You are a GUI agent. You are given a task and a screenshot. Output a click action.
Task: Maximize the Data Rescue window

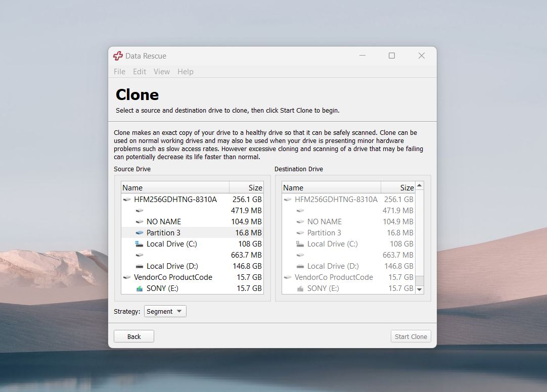point(392,56)
